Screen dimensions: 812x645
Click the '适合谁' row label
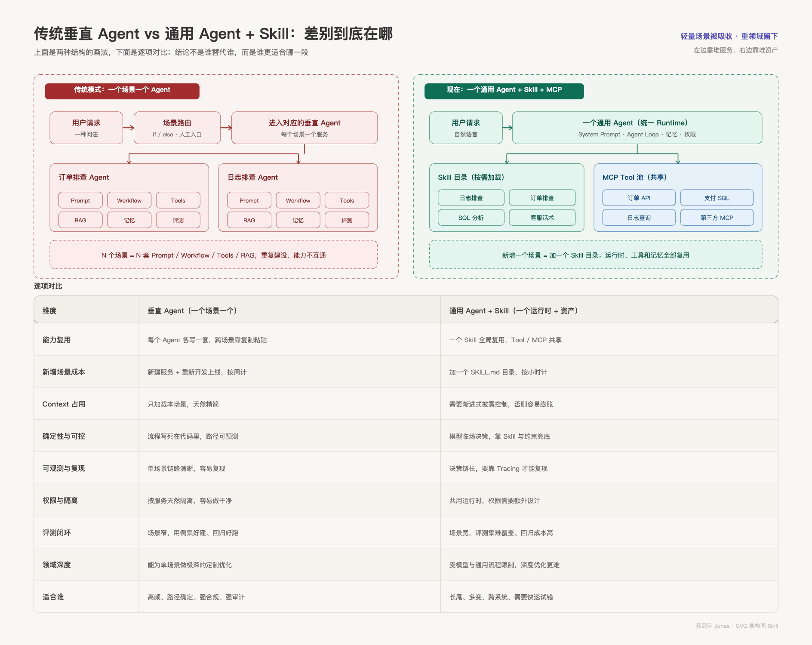[53, 597]
